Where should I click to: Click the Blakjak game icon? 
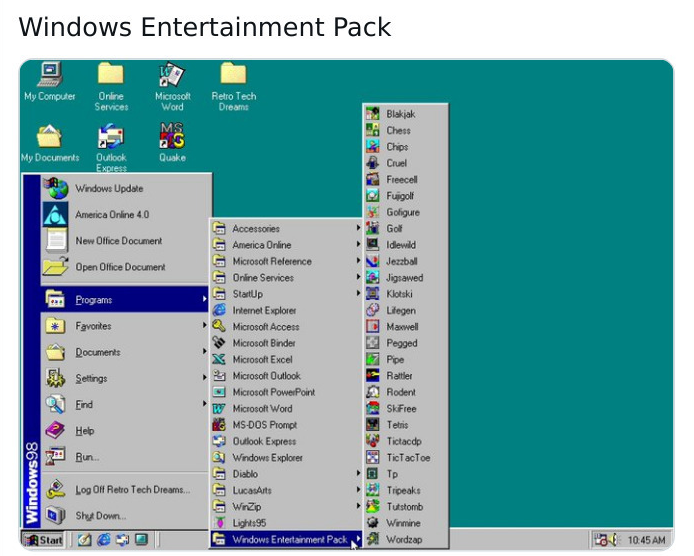click(x=373, y=114)
